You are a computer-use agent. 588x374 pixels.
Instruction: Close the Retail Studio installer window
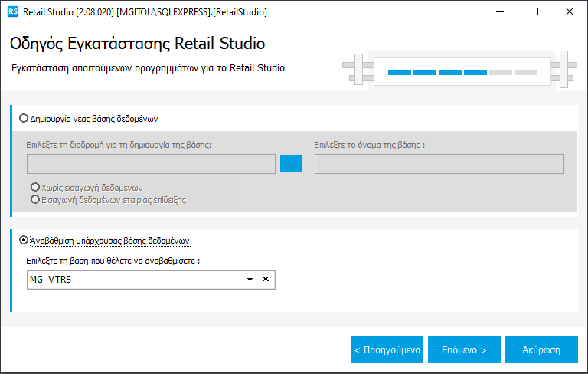(570, 12)
